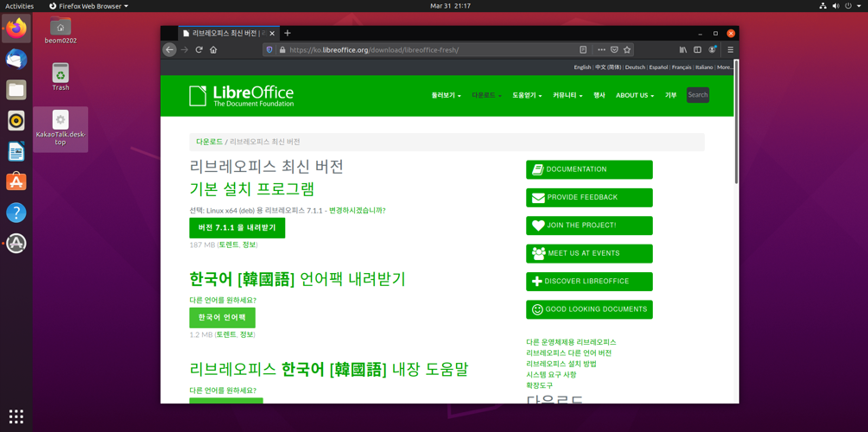Show sidebars icon in toolbar
868x432 pixels.
[698, 49]
